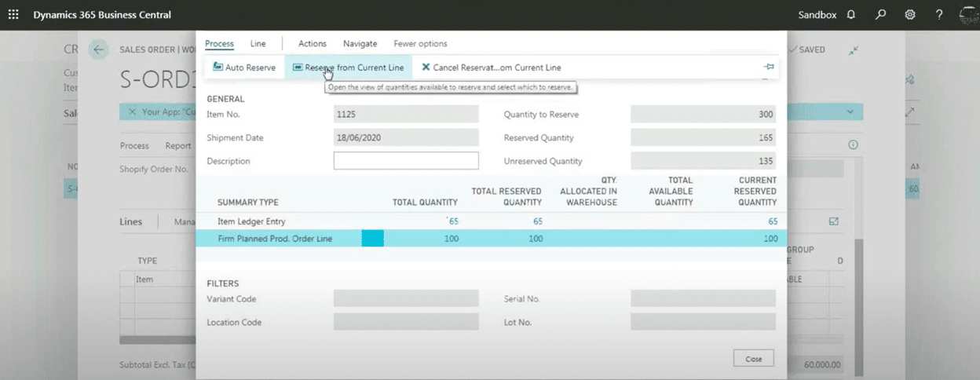Click the Variant Code filter field
The width and height of the screenshot is (980, 380).
pos(406,298)
